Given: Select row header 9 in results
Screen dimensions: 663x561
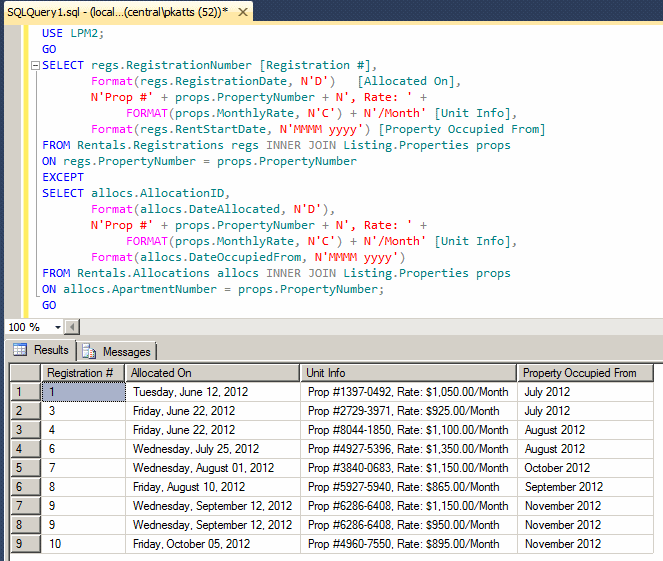Looking at the screenshot, I should [25, 544].
